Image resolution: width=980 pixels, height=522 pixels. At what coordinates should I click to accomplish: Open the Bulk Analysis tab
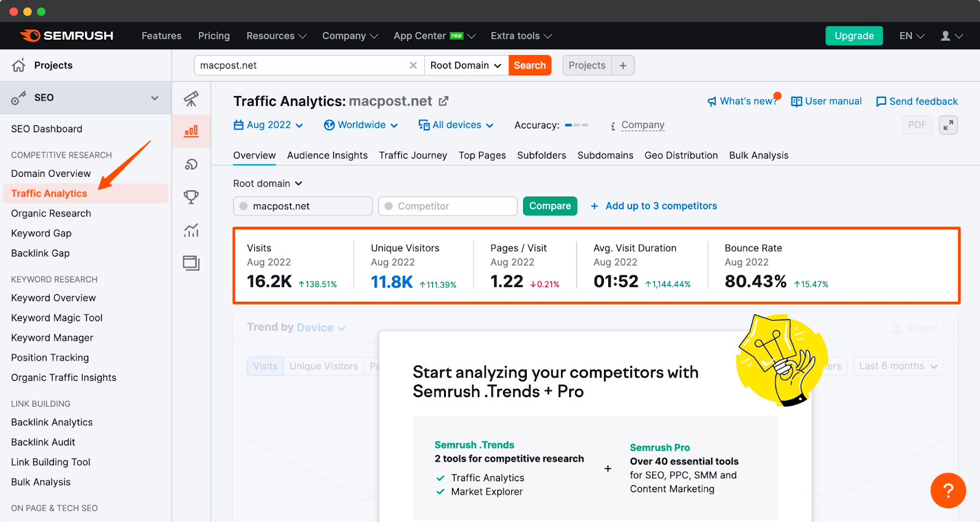point(759,155)
